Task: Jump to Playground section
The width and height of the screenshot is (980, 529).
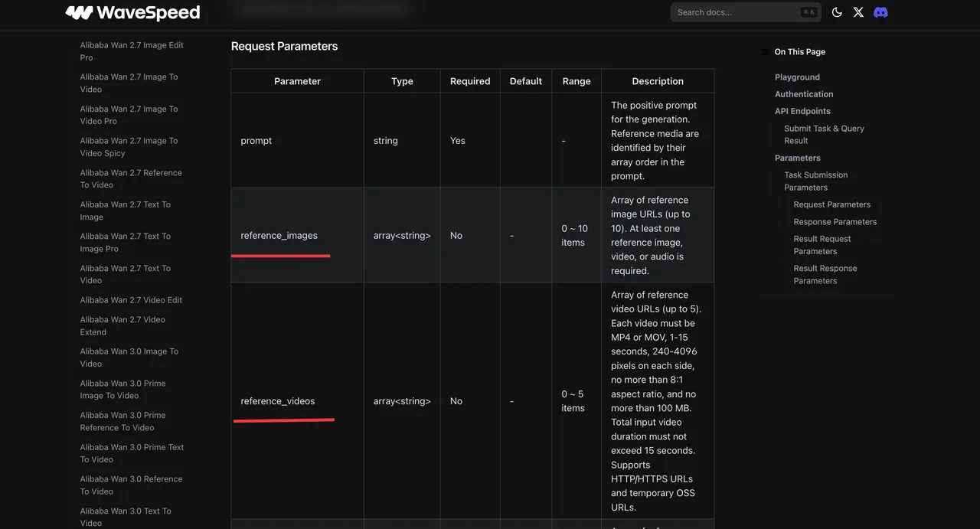Action: [797, 77]
